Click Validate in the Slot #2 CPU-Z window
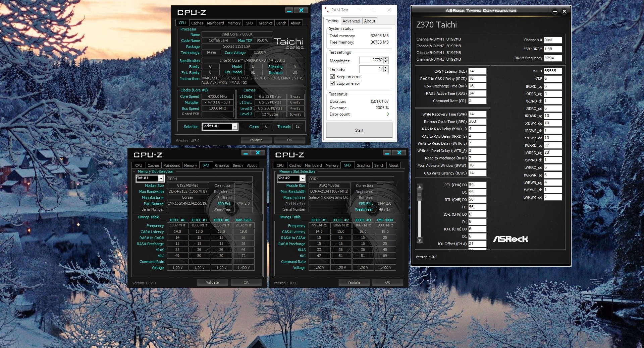The height and width of the screenshot is (348, 644). [354, 282]
